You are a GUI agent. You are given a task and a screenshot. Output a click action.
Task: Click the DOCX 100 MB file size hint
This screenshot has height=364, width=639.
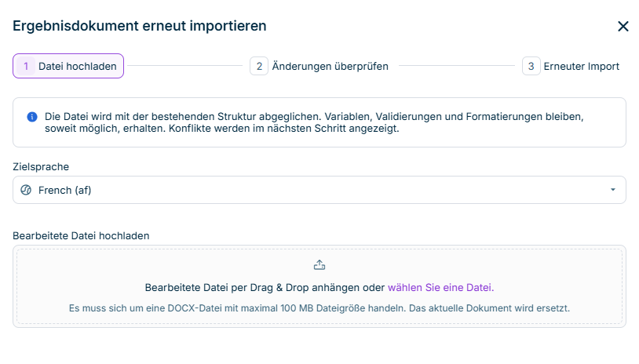(x=319, y=308)
